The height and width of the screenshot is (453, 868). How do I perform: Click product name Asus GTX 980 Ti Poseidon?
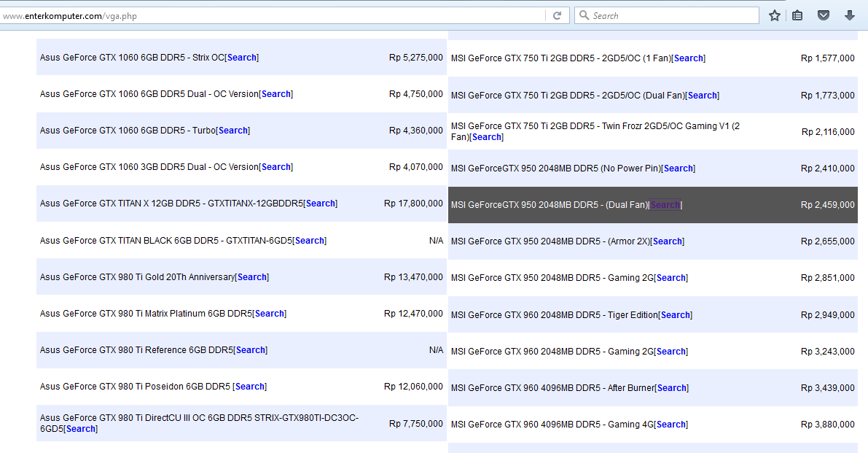click(x=135, y=387)
